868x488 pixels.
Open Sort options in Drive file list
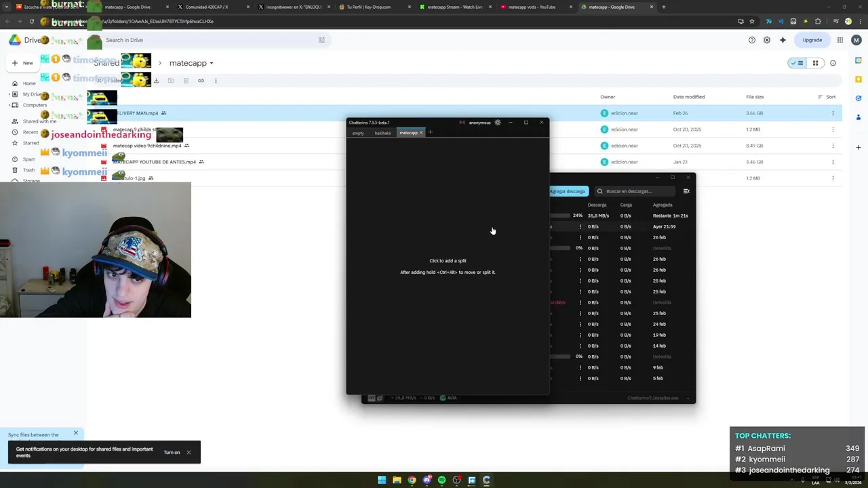click(827, 97)
